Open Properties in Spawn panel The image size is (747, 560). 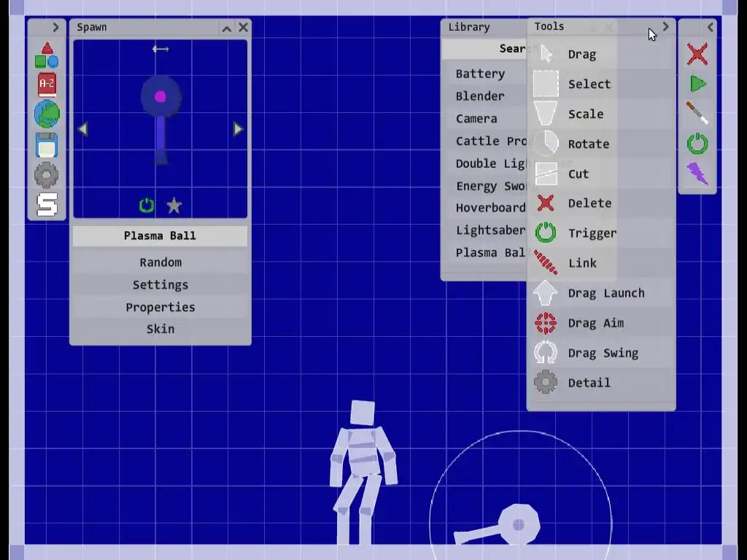(x=160, y=307)
